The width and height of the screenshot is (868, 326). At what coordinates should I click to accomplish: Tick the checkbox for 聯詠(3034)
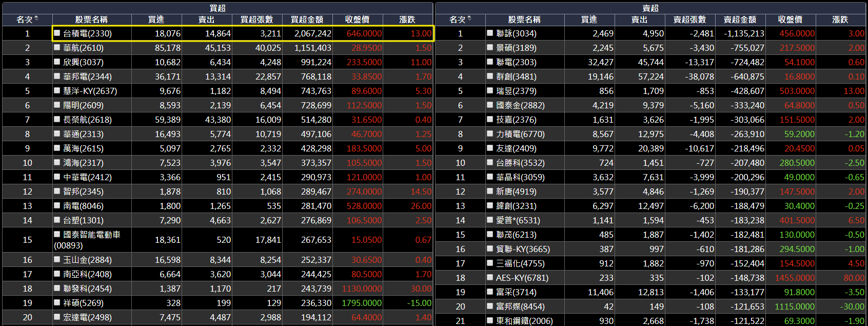(490, 33)
